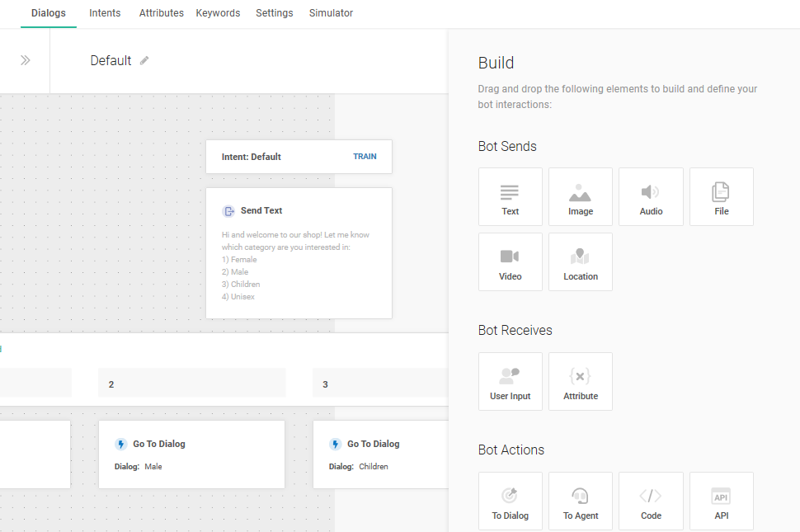Select the User Input element
The image size is (800, 532).
510,382
